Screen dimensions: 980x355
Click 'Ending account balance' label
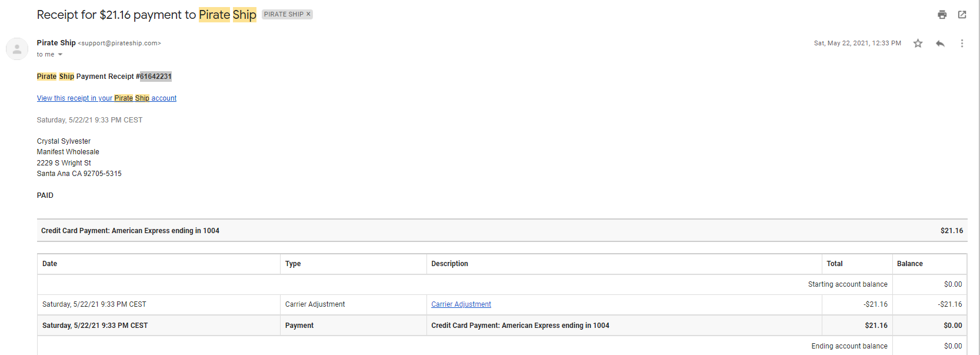coord(849,346)
